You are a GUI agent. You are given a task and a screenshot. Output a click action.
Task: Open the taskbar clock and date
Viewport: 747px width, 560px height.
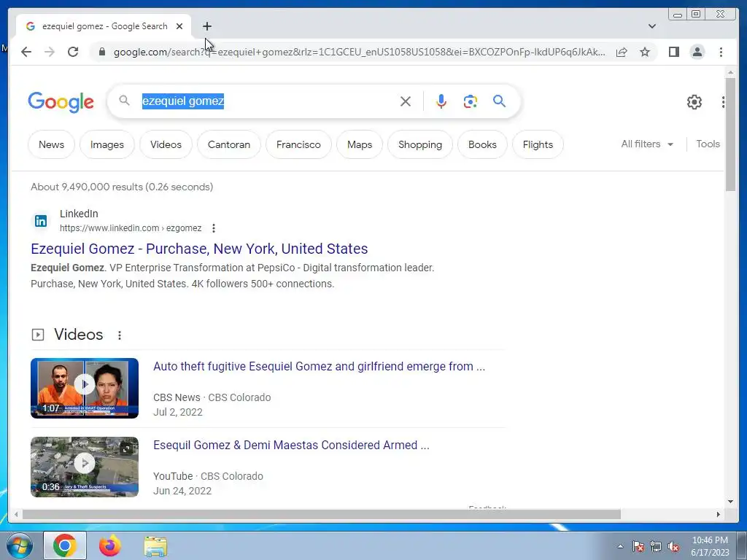710,546
